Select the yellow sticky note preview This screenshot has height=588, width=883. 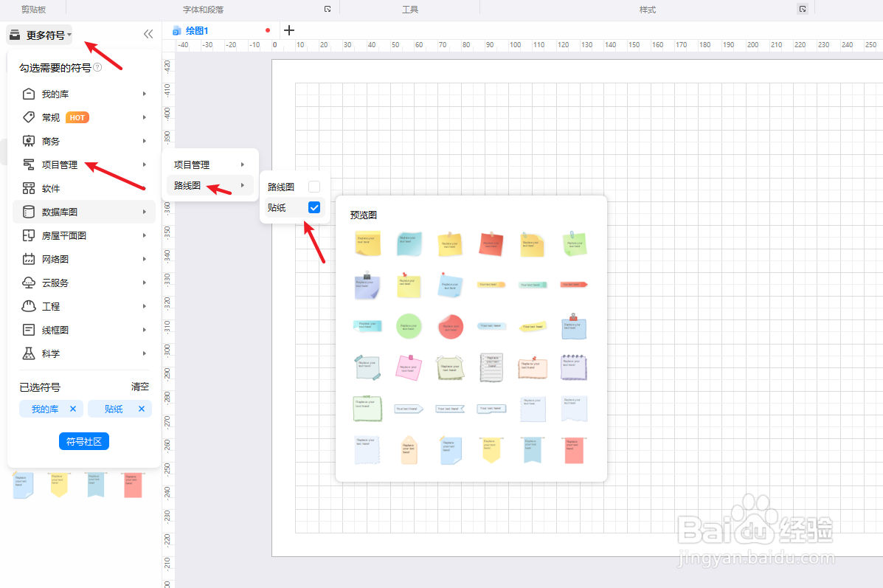pyautogui.click(x=367, y=243)
